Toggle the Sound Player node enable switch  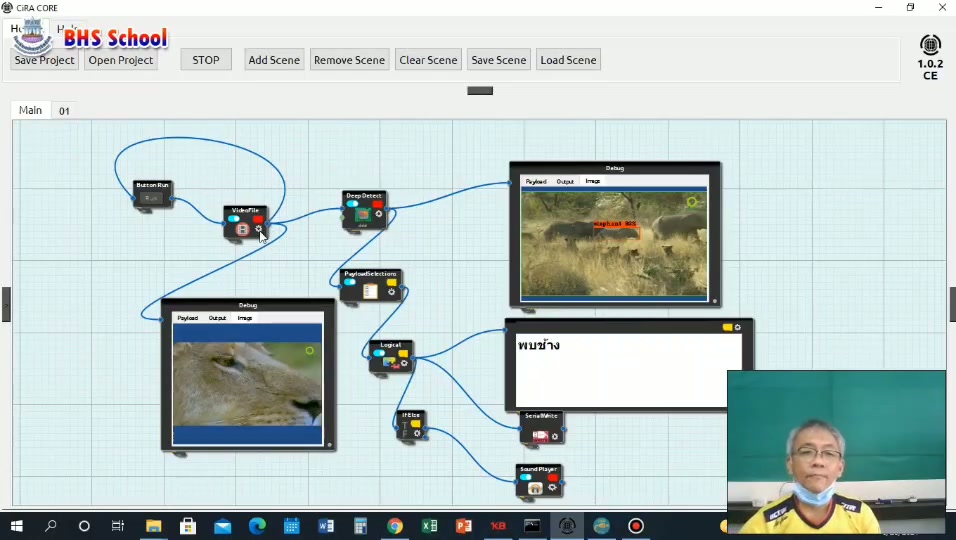click(x=526, y=477)
